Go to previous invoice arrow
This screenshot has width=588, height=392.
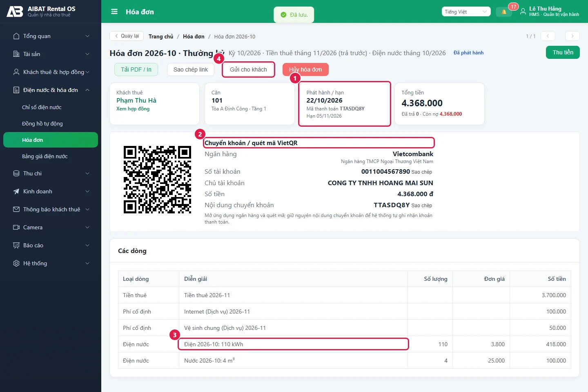click(548, 36)
